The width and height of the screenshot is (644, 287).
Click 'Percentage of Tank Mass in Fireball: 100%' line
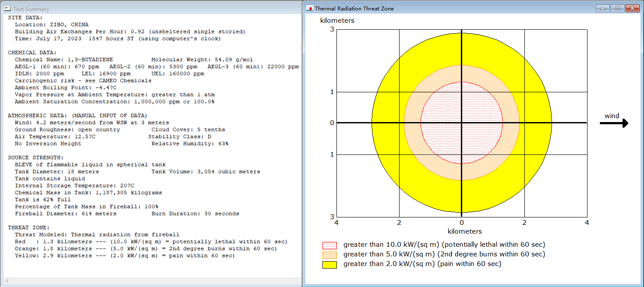tap(87, 206)
